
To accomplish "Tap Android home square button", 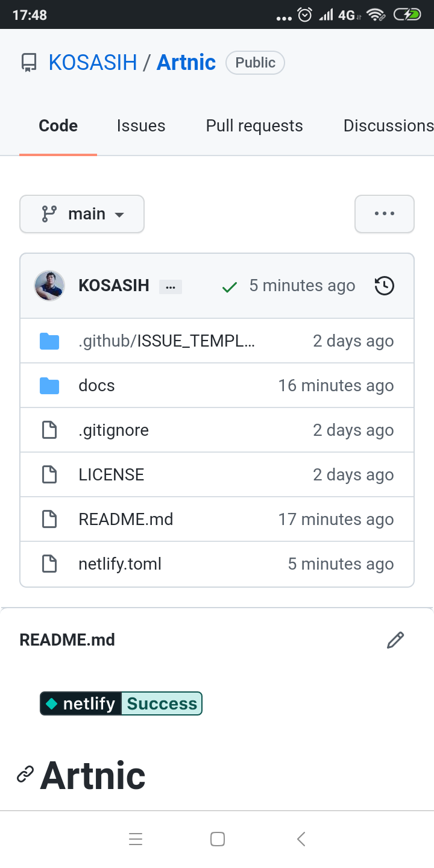I will click(x=218, y=839).
